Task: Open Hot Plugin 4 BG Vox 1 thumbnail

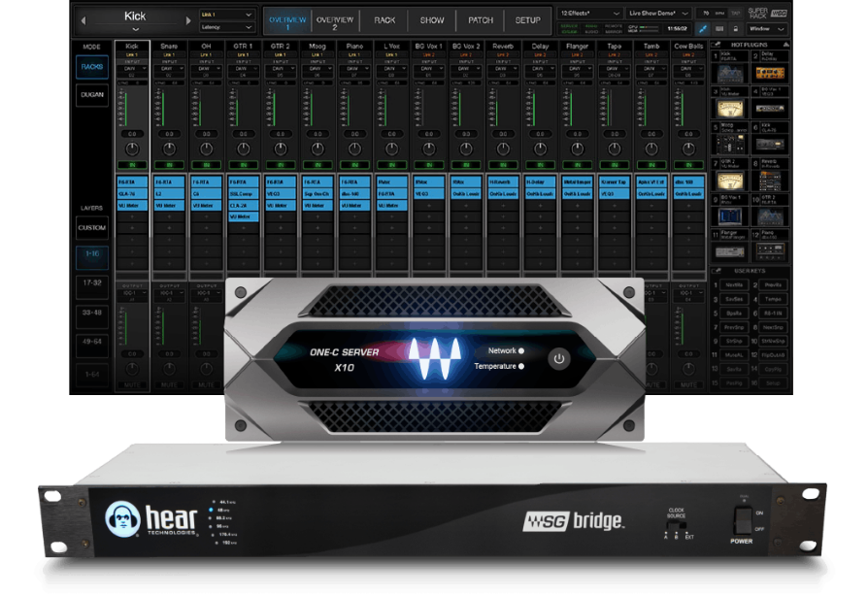Action: pyautogui.click(x=770, y=109)
